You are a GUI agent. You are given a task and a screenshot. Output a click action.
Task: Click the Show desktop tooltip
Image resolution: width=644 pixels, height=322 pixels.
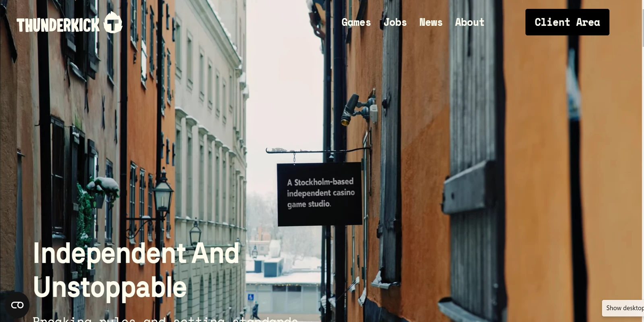[623, 308]
